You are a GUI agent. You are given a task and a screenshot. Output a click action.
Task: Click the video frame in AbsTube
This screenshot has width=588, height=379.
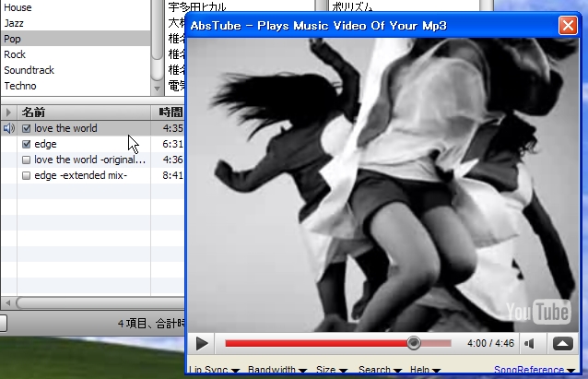pos(382,185)
